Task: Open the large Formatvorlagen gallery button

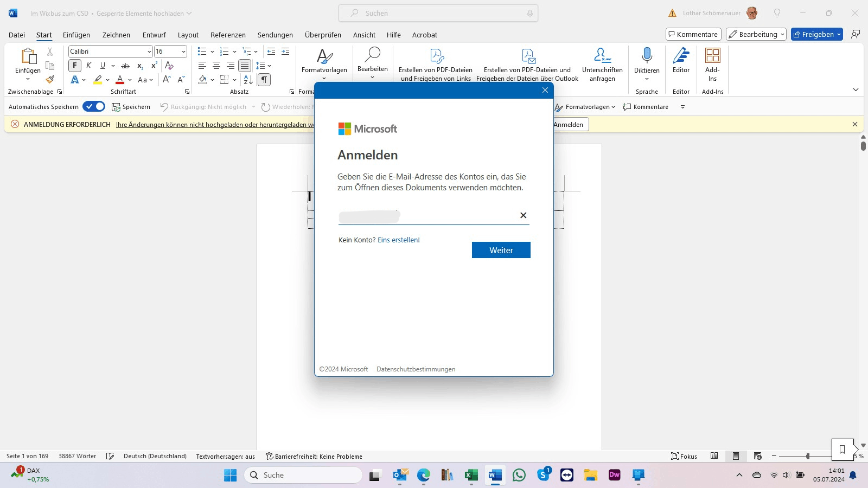Action: 324,63
